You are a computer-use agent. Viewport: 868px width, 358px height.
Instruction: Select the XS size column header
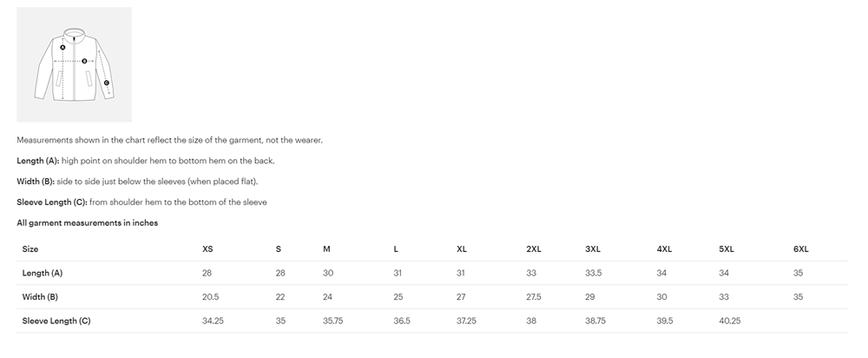[207, 249]
